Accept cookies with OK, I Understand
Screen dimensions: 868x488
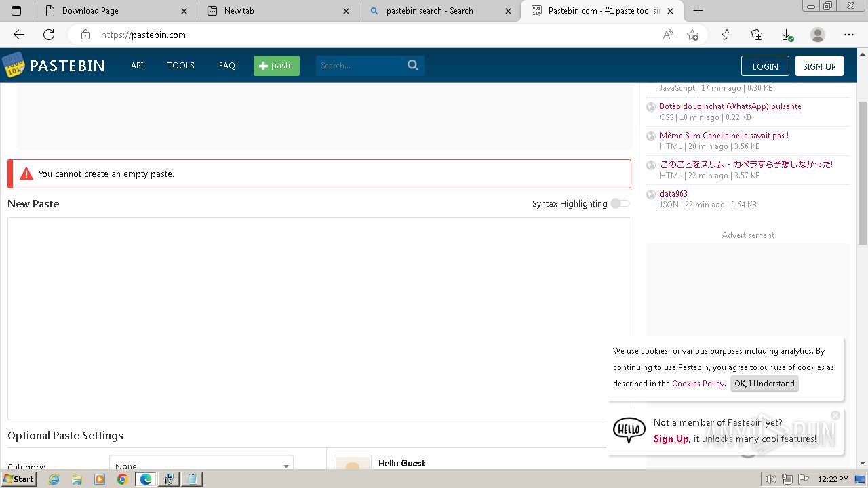764,384
